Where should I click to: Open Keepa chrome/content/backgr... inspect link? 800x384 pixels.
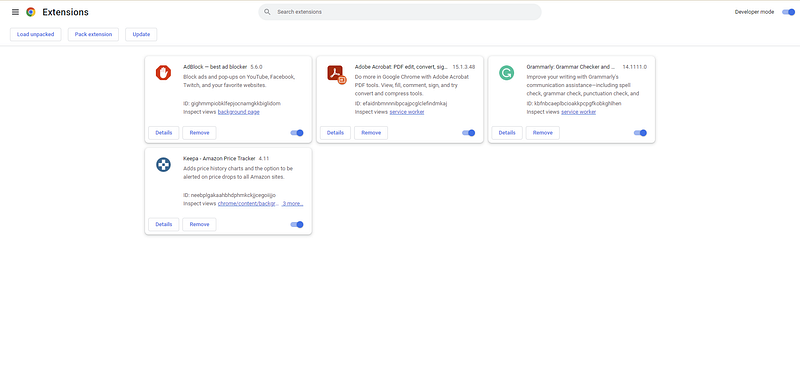click(248, 203)
